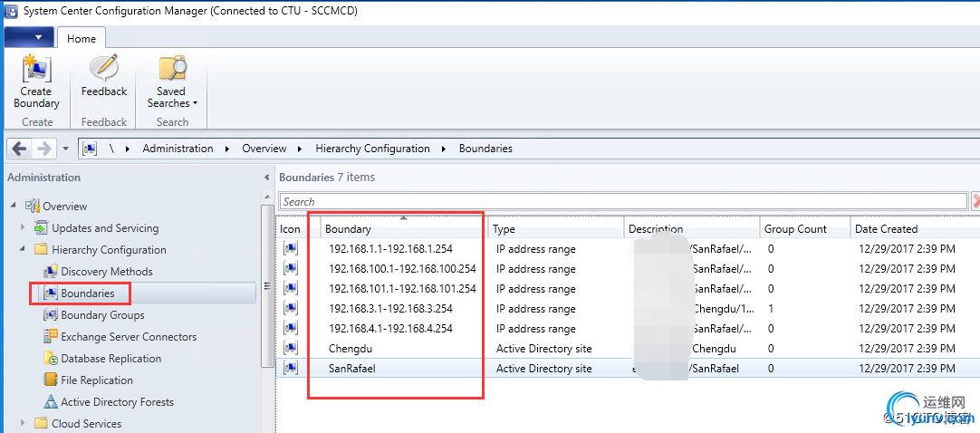Image resolution: width=980 pixels, height=433 pixels.
Task: Click the breadcrumb root console icon
Action: (x=90, y=149)
